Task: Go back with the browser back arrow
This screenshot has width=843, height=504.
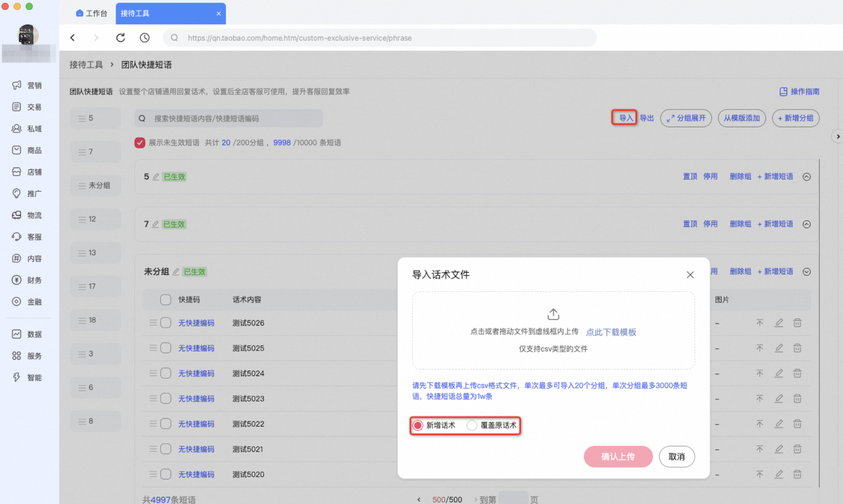Action: [73, 38]
